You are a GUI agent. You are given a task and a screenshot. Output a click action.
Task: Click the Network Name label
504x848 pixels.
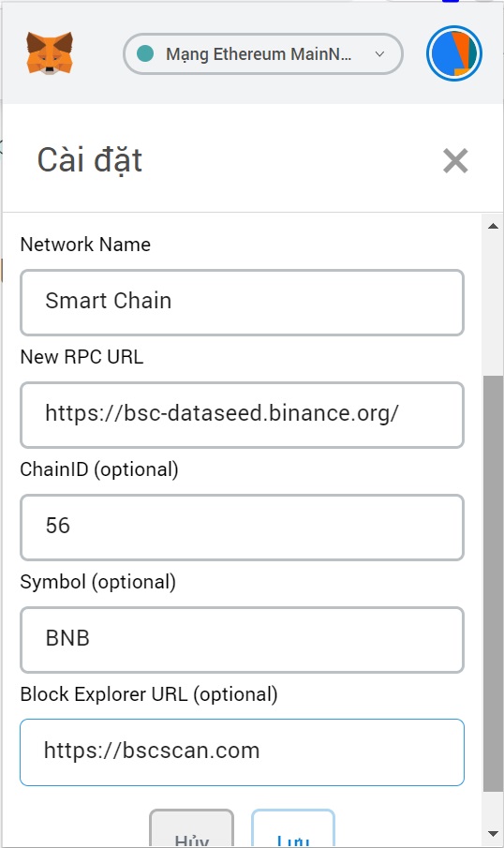(x=85, y=245)
